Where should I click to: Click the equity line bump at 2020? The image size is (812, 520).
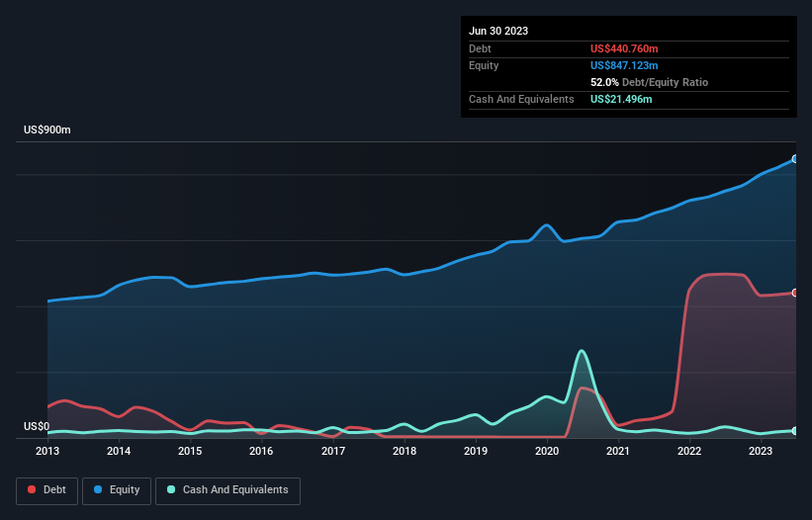click(546, 225)
